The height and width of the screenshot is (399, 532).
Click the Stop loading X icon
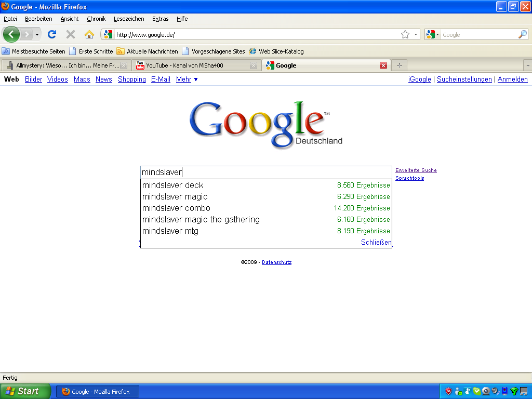tap(71, 34)
